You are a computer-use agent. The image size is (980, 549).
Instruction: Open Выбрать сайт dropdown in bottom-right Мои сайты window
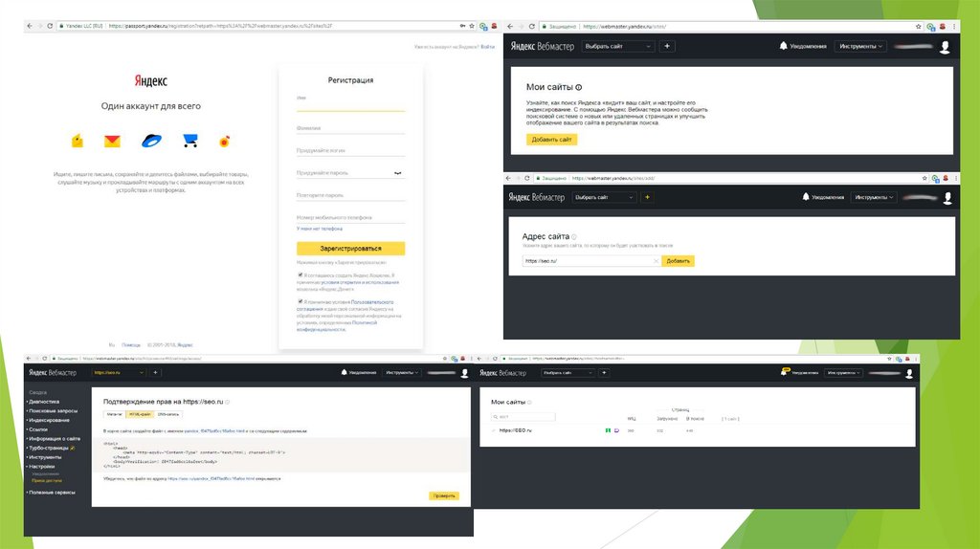(568, 373)
